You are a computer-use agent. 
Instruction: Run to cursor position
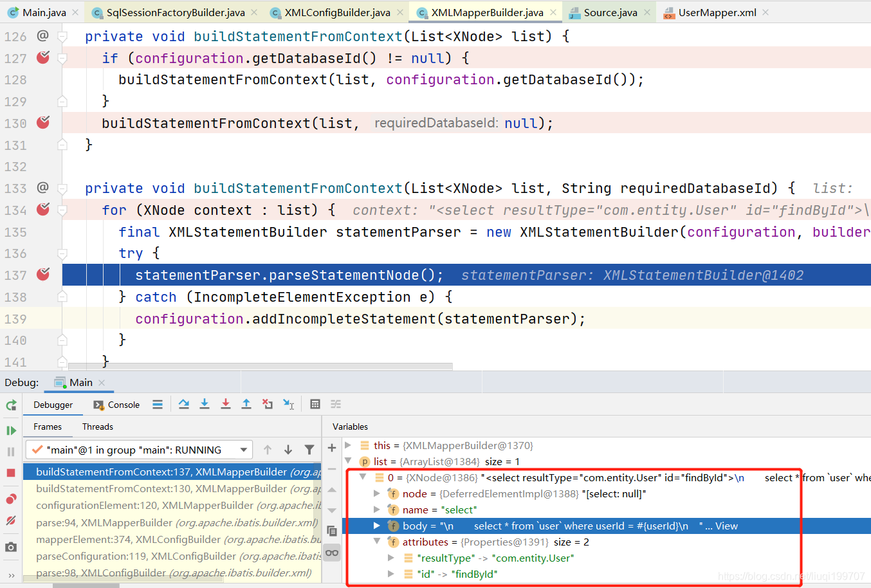(x=289, y=404)
